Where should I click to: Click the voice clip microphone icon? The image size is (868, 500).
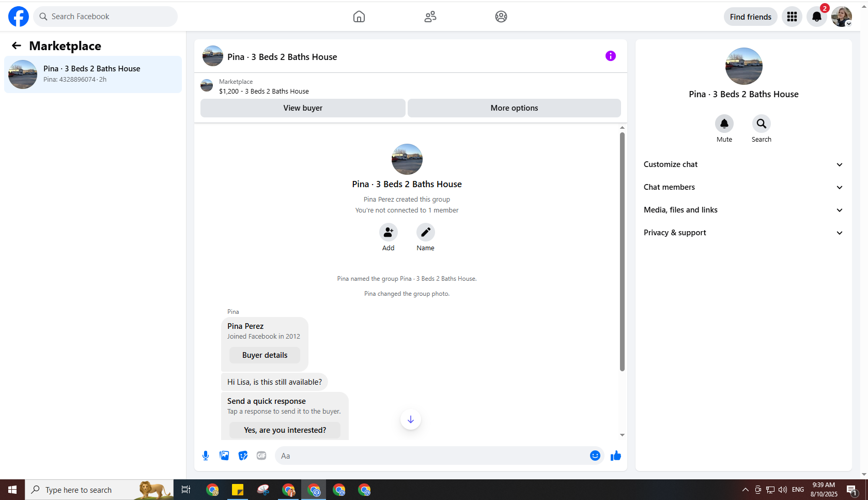pyautogui.click(x=206, y=456)
